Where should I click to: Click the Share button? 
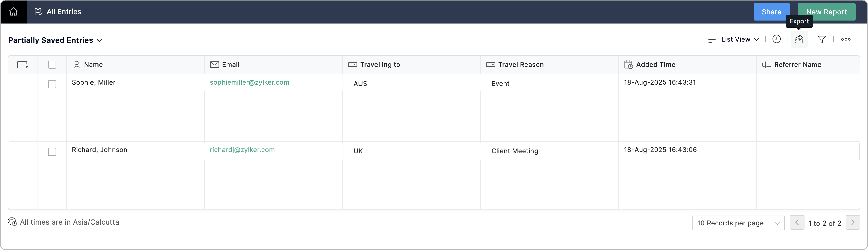click(771, 12)
